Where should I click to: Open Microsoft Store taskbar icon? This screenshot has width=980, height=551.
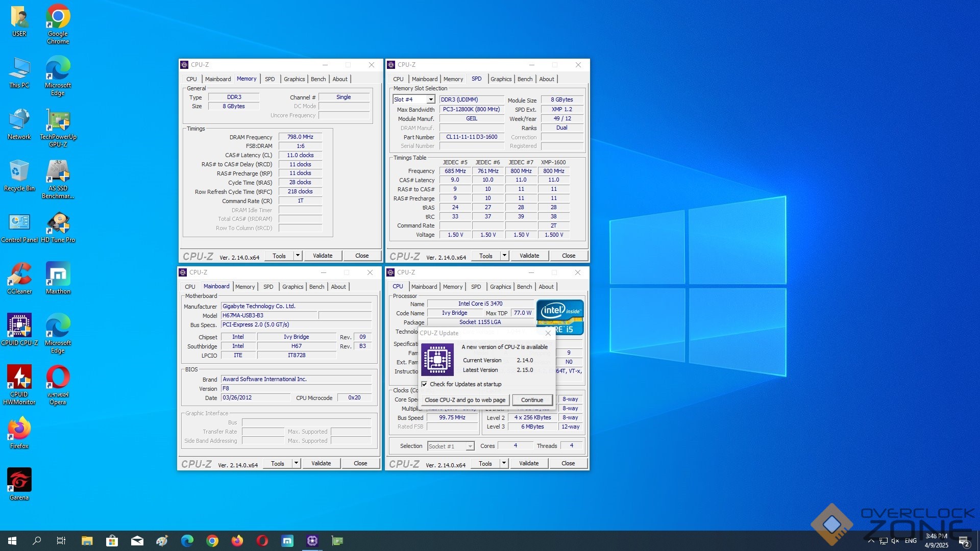112,541
